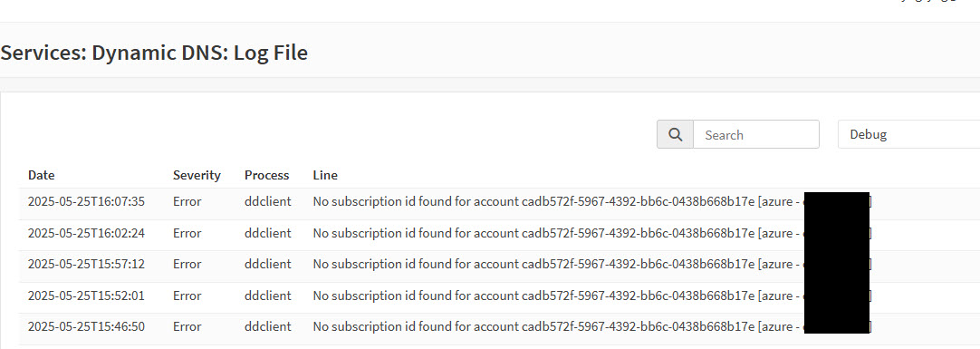Click the Services: Dynamic DNS: Log File heading
Viewport: 980px width, 349px height.
[x=154, y=53]
